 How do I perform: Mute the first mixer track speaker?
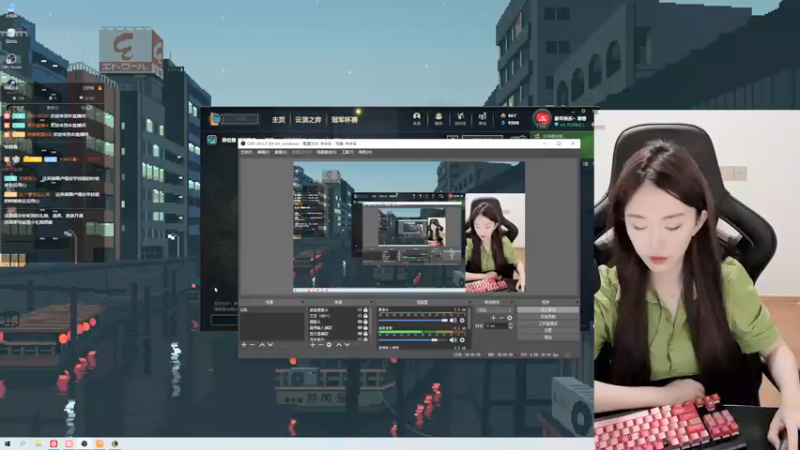pyautogui.click(x=453, y=320)
